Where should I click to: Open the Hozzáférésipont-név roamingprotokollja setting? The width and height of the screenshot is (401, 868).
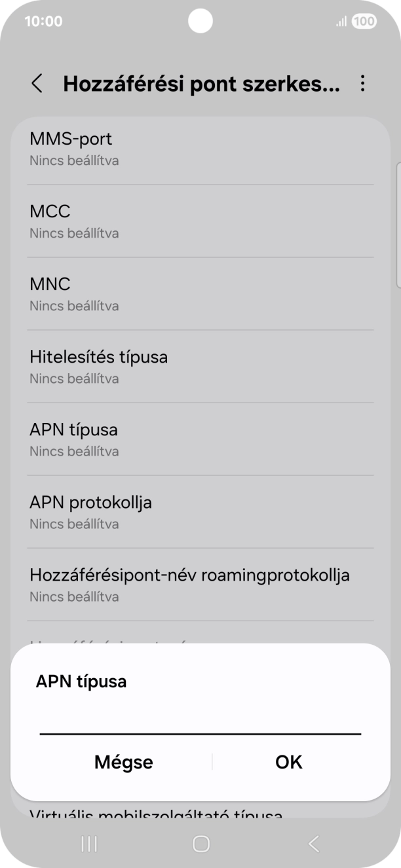pyautogui.click(x=200, y=584)
